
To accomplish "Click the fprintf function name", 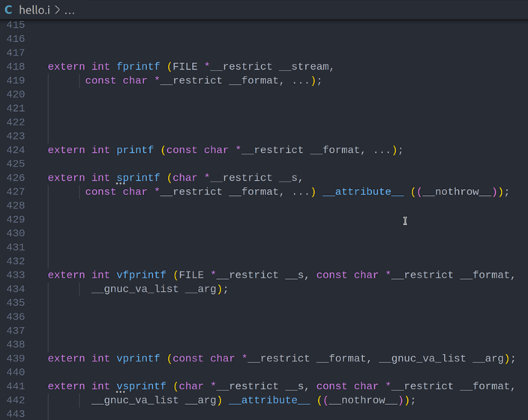I will [x=138, y=66].
